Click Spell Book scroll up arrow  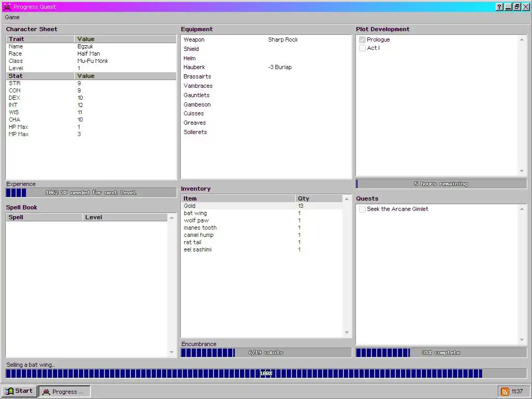point(171,218)
